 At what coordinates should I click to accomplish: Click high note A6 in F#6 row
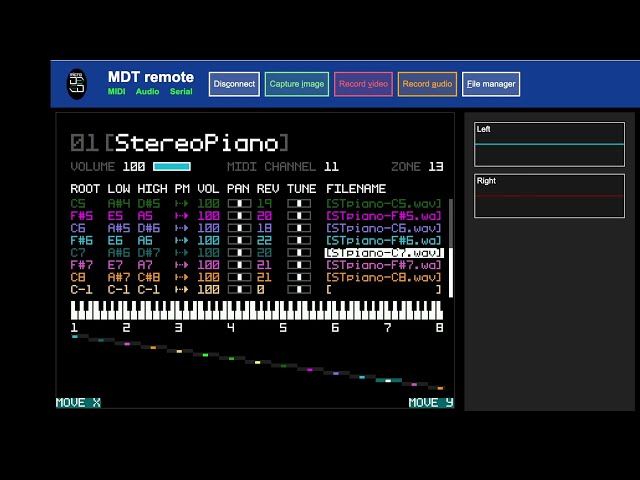tap(145, 240)
